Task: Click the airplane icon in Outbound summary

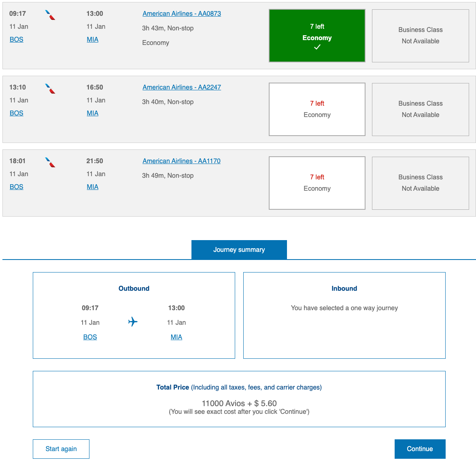Action: [133, 321]
